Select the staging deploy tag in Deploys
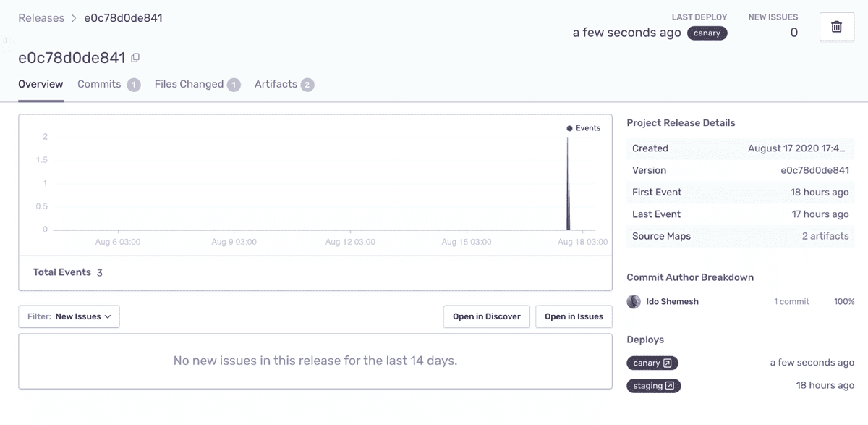Viewport: 868px width, 425px height. coord(653,386)
